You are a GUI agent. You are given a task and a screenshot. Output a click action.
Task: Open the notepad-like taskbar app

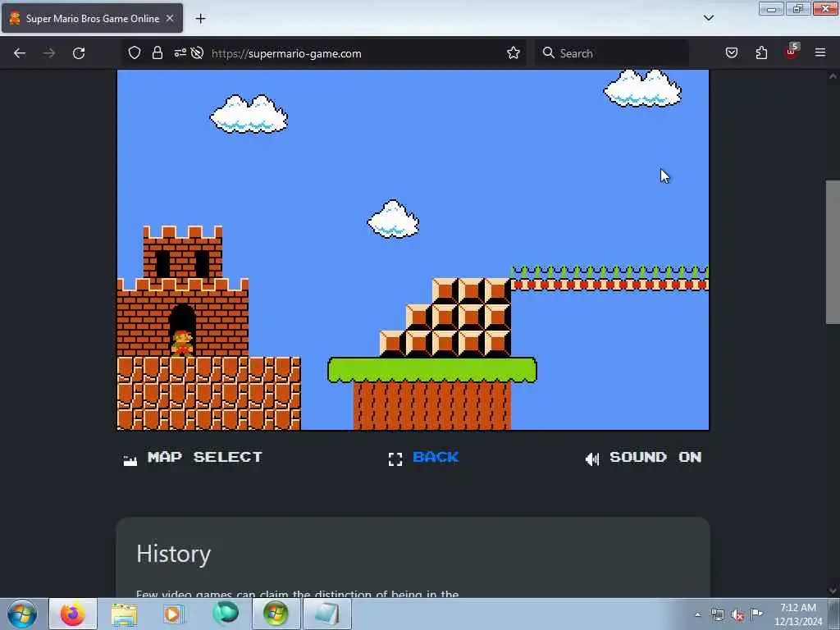[327, 614]
